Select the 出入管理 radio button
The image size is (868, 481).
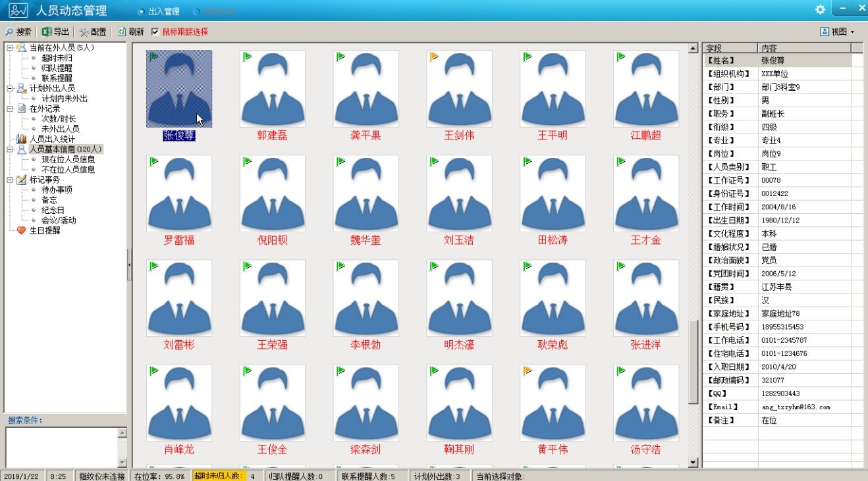point(141,12)
